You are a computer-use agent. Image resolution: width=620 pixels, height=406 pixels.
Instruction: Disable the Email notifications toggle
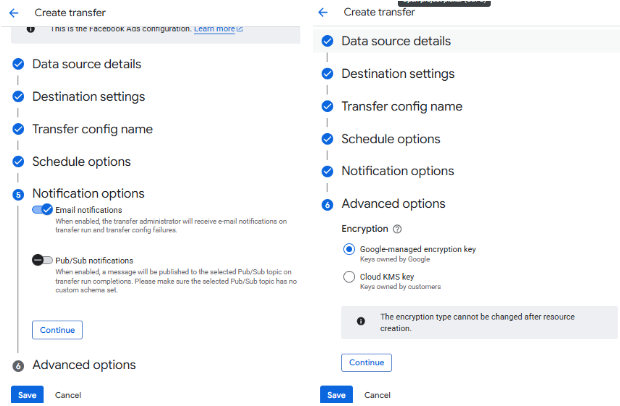point(42,210)
